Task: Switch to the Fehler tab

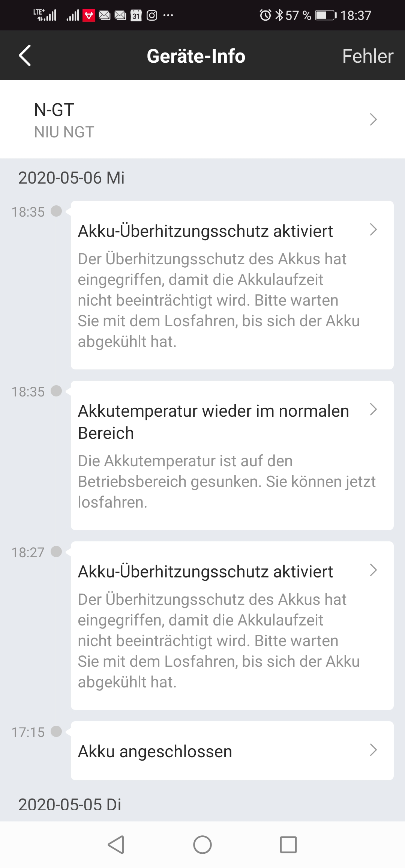Action: pos(367,56)
